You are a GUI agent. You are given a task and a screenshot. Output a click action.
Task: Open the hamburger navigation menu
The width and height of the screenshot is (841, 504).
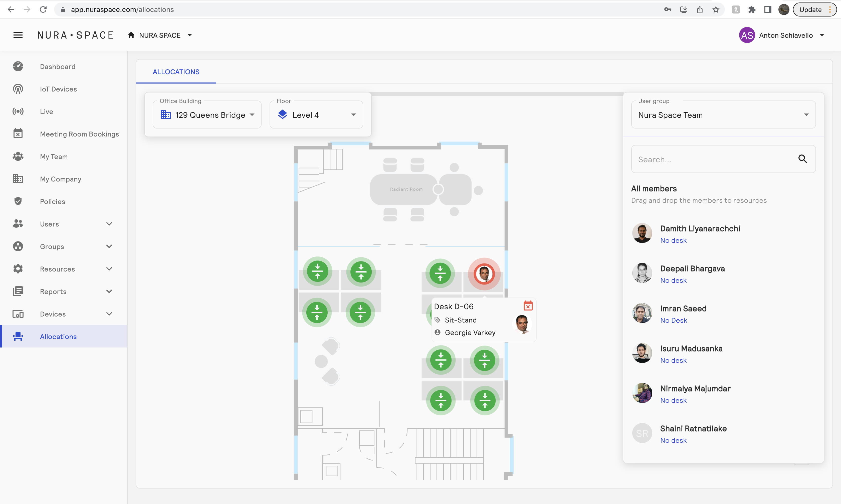coord(18,35)
